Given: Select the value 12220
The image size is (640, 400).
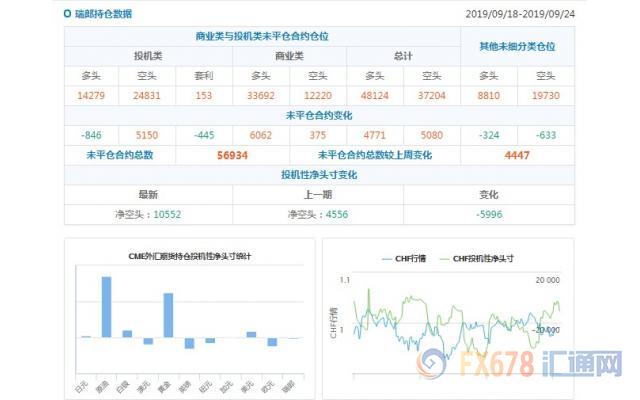Looking at the screenshot, I should (318, 96).
